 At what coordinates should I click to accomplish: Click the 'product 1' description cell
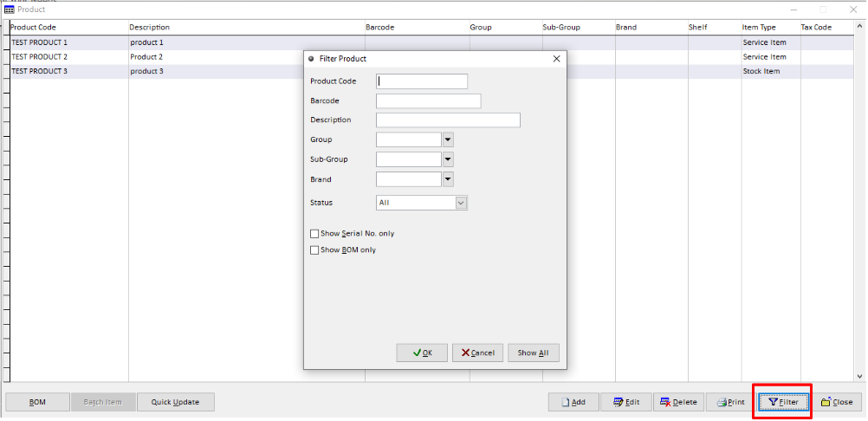[x=146, y=42]
